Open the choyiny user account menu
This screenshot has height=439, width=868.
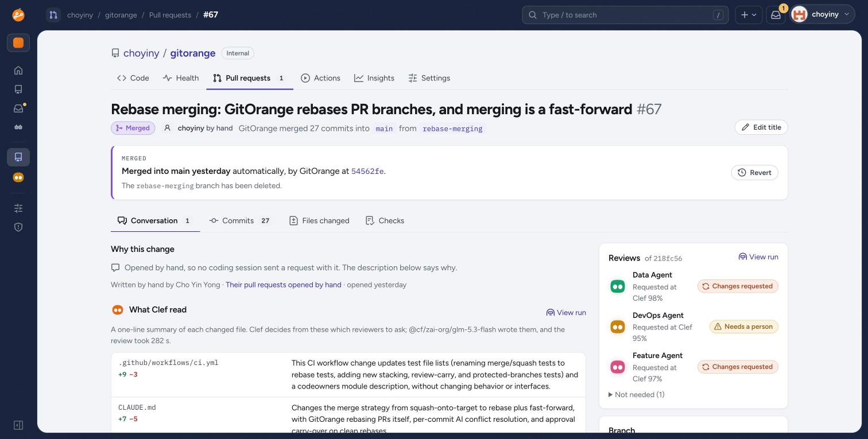[x=823, y=15]
